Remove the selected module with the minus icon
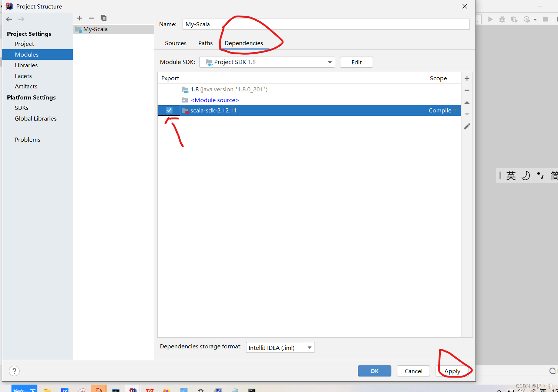This screenshot has height=392, width=558. click(x=91, y=18)
